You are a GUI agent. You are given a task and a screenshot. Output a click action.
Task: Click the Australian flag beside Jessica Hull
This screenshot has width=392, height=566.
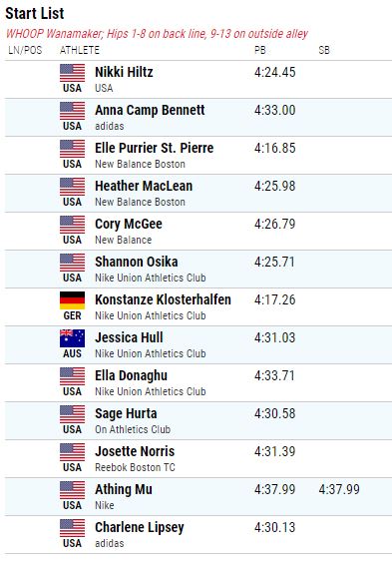[x=72, y=338]
